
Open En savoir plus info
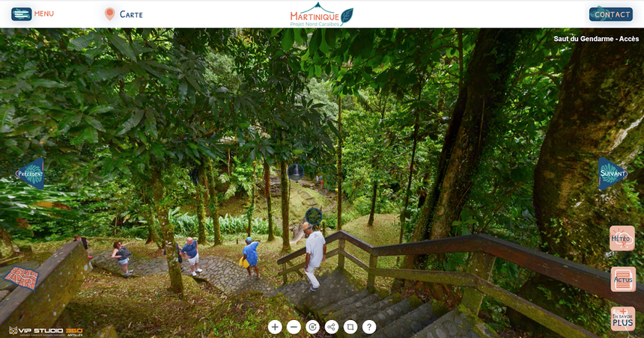tap(623, 319)
